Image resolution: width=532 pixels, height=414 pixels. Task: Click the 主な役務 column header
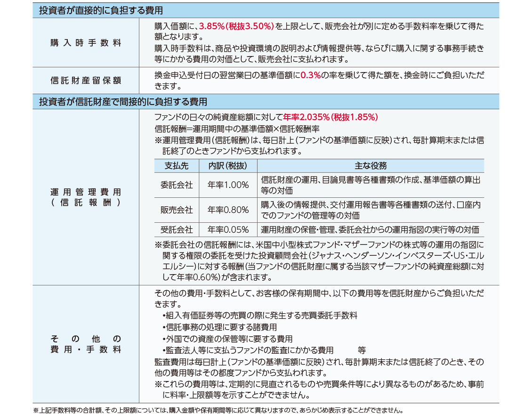[x=371, y=166]
